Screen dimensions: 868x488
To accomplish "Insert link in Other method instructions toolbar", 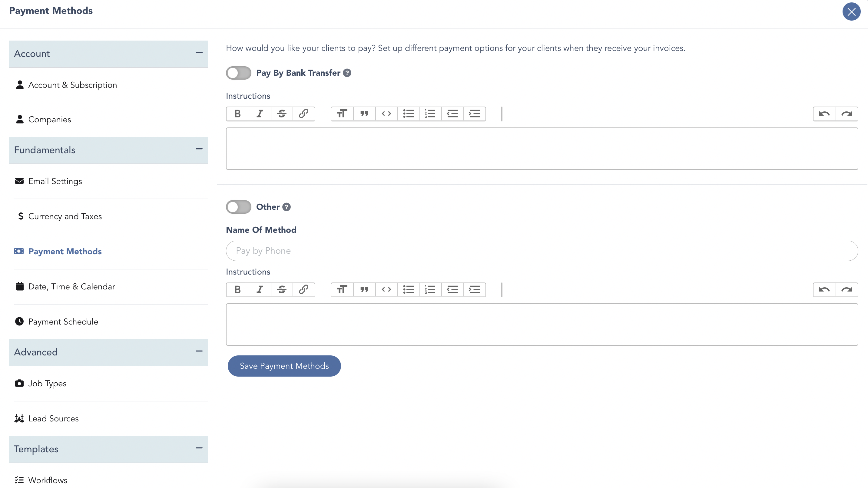I will point(303,290).
